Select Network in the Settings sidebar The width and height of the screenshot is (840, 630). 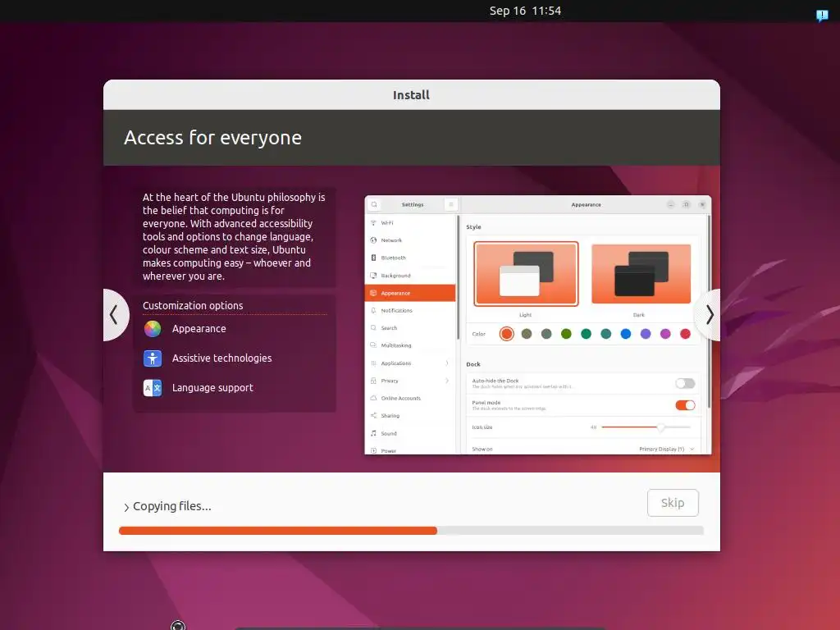tap(410, 240)
